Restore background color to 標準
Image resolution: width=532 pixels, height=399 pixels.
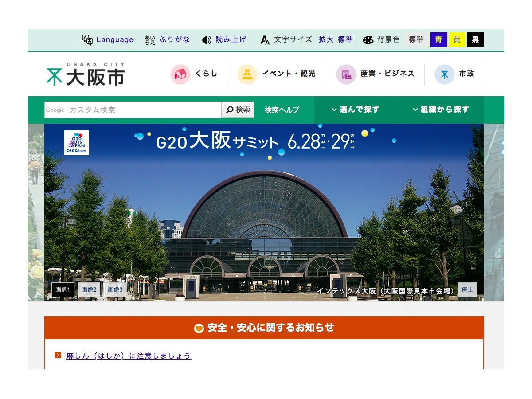[x=416, y=39]
